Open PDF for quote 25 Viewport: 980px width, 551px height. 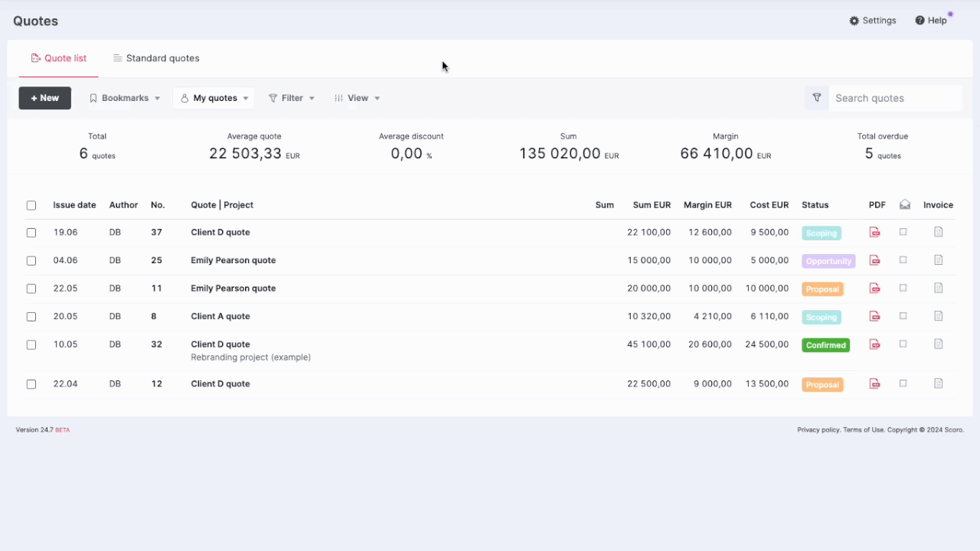click(874, 260)
